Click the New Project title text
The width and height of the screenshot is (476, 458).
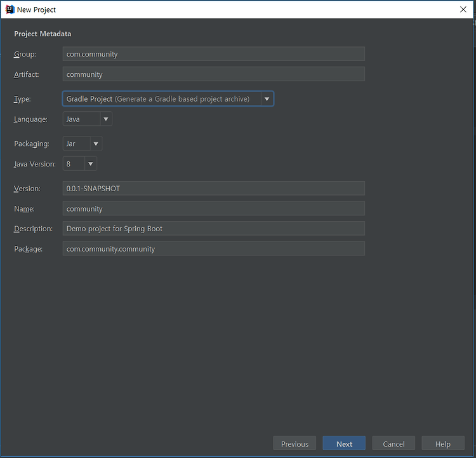coord(36,10)
